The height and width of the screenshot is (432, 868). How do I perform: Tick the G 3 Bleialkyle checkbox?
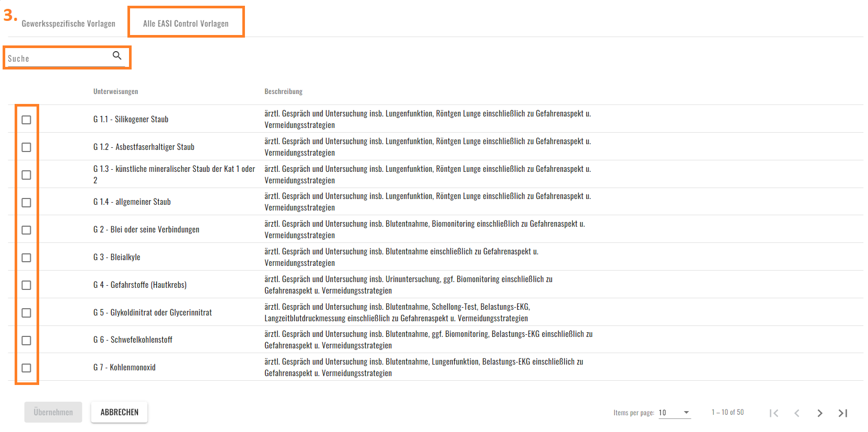26,258
